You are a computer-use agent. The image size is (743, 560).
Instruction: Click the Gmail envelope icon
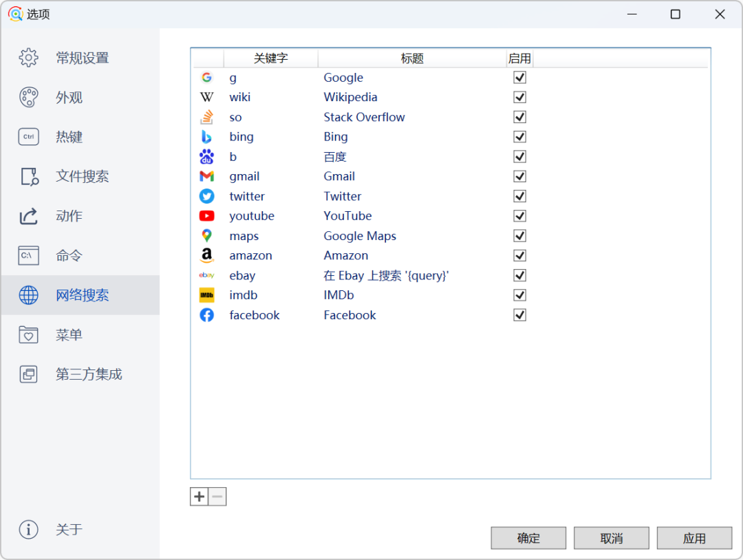(206, 176)
